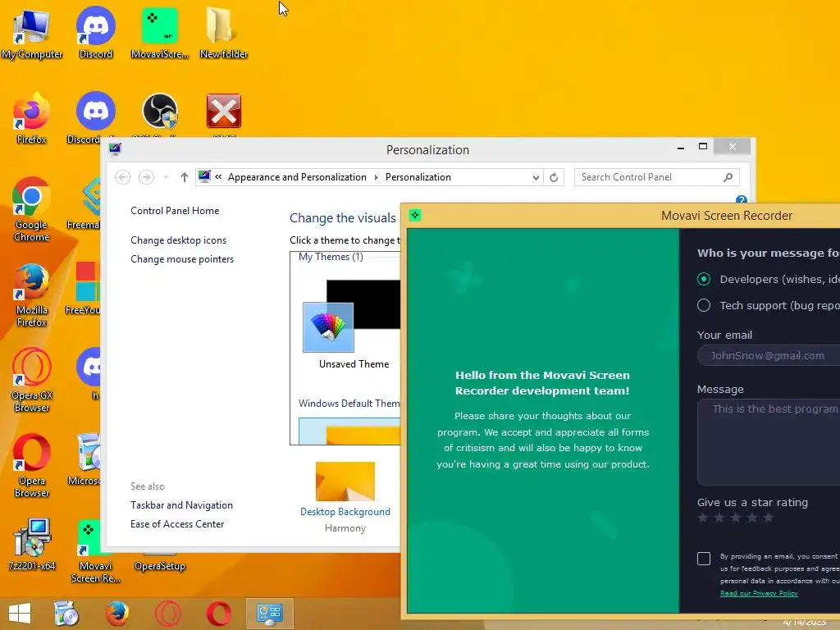The height and width of the screenshot is (630, 840).
Task: Refresh the Personalization address bar
Action: (x=554, y=177)
